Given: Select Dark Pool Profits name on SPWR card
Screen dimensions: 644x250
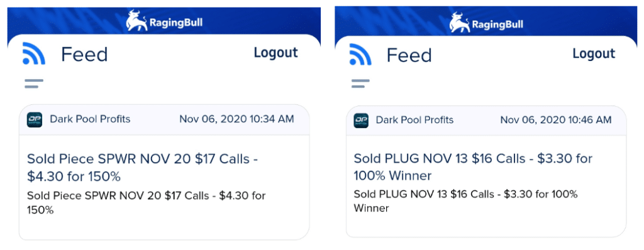Looking at the screenshot, I should tap(90, 119).
